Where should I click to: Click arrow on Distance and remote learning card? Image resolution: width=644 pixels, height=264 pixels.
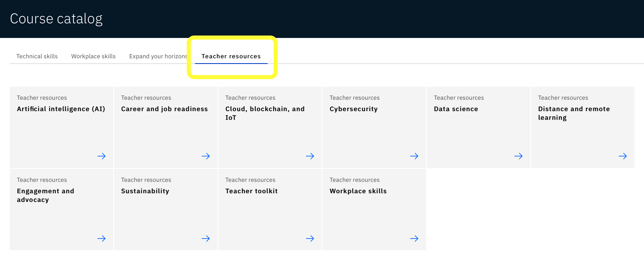(623, 156)
